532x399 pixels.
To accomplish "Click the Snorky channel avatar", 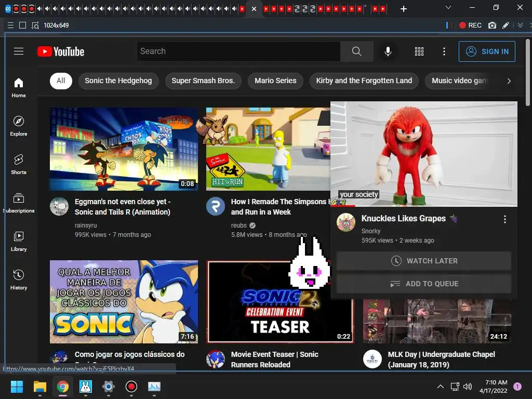I will (x=345, y=222).
